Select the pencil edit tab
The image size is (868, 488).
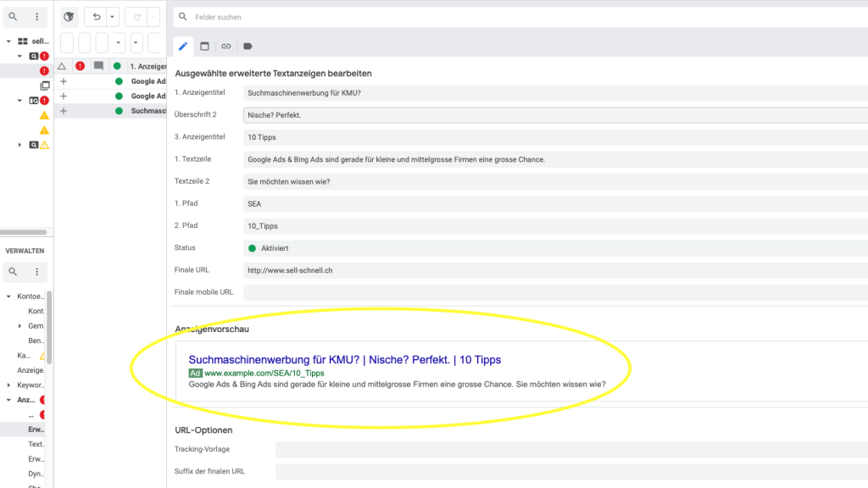coord(183,46)
